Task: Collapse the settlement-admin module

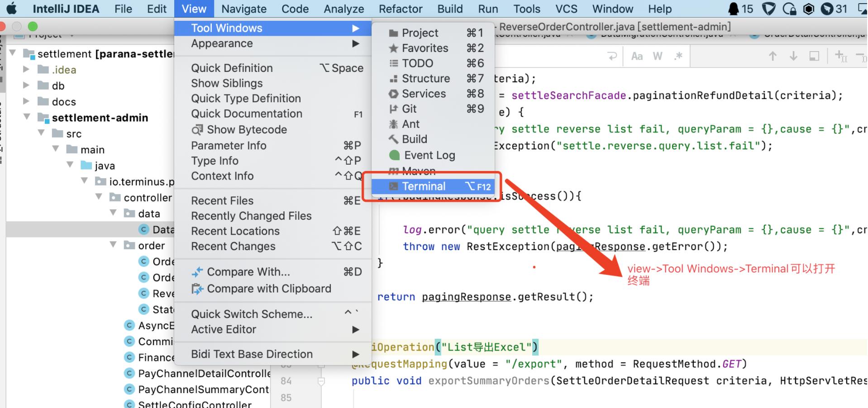Action: pos(27,117)
